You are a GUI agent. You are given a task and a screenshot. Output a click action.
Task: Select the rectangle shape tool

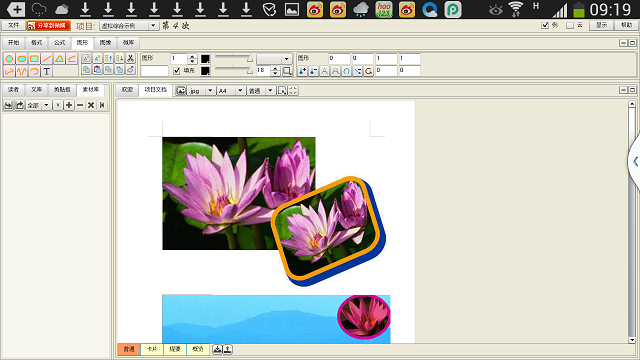coord(34,59)
